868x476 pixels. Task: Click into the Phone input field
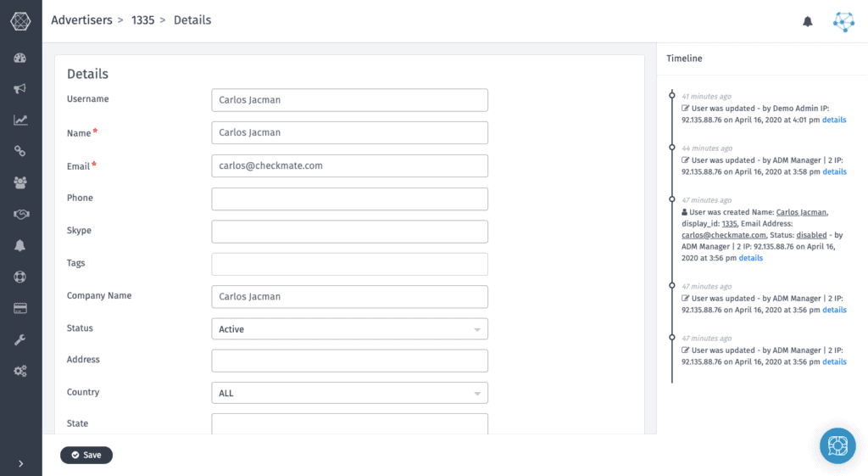pyautogui.click(x=349, y=199)
